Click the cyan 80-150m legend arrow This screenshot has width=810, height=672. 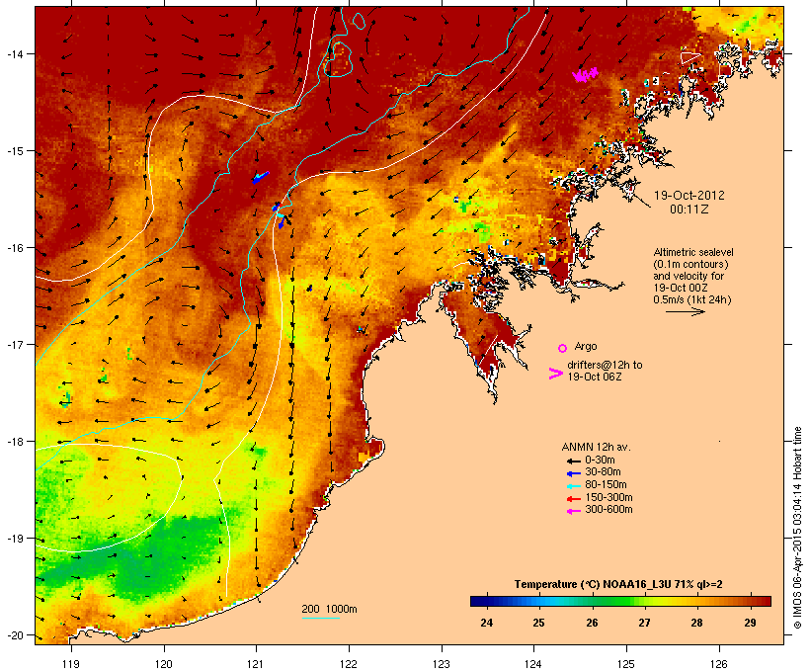pos(573,486)
